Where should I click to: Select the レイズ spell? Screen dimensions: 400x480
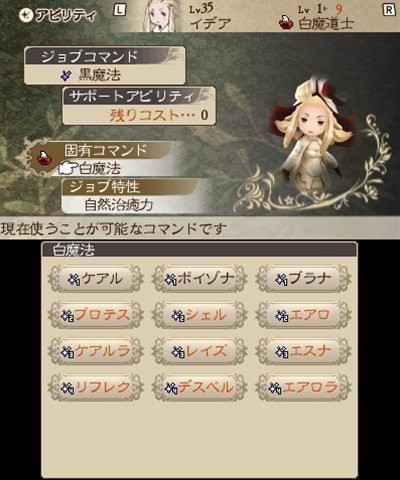click(x=199, y=351)
